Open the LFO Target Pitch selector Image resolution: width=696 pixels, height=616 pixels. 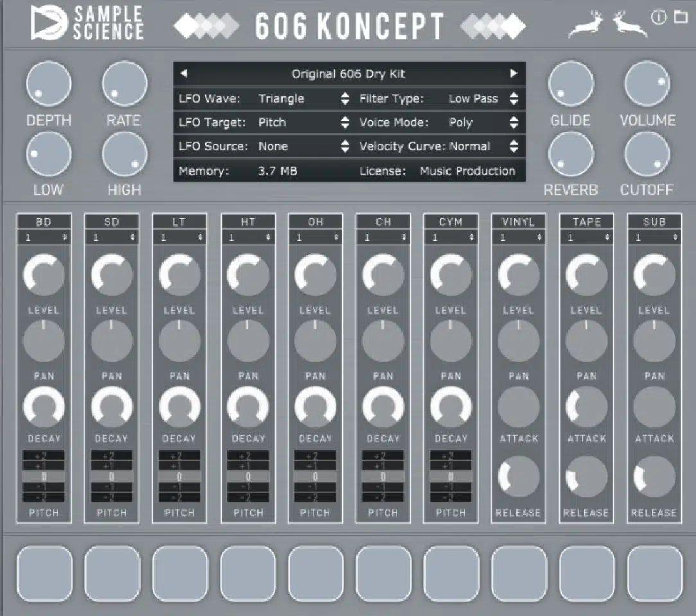coord(304,123)
